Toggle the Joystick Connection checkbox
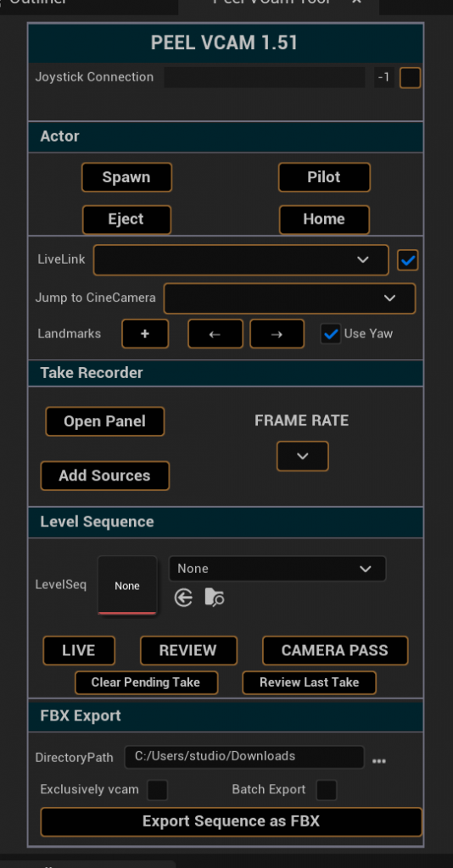453x868 pixels. click(410, 78)
